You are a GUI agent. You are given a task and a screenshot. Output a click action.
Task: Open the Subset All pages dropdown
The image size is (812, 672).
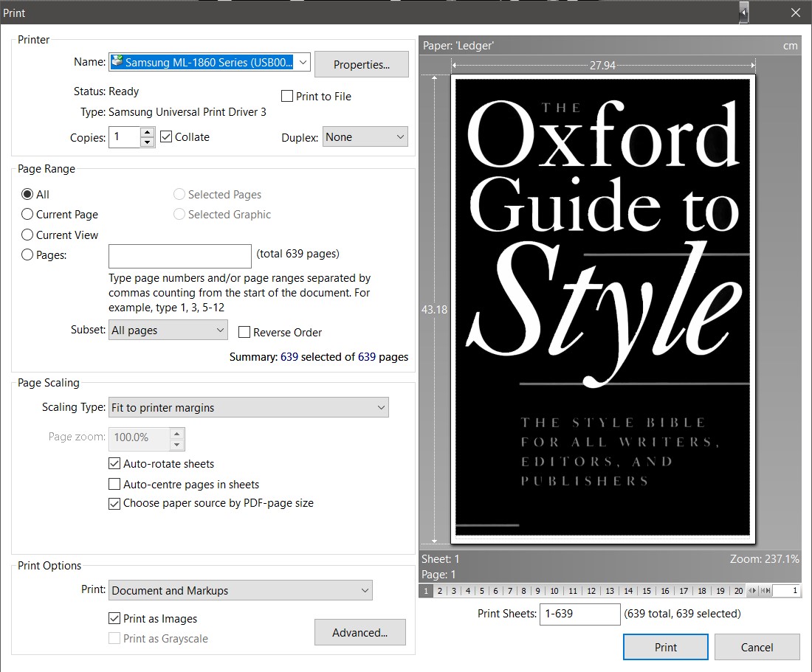168,330
